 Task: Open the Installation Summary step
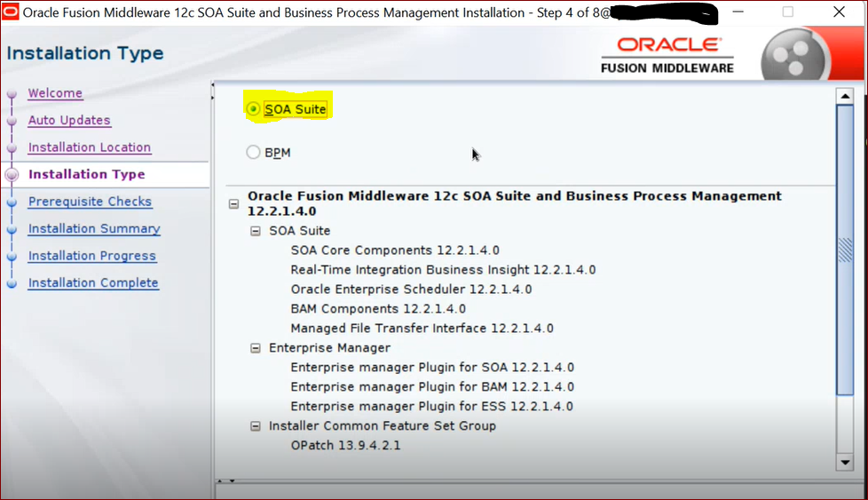point(94,228)
